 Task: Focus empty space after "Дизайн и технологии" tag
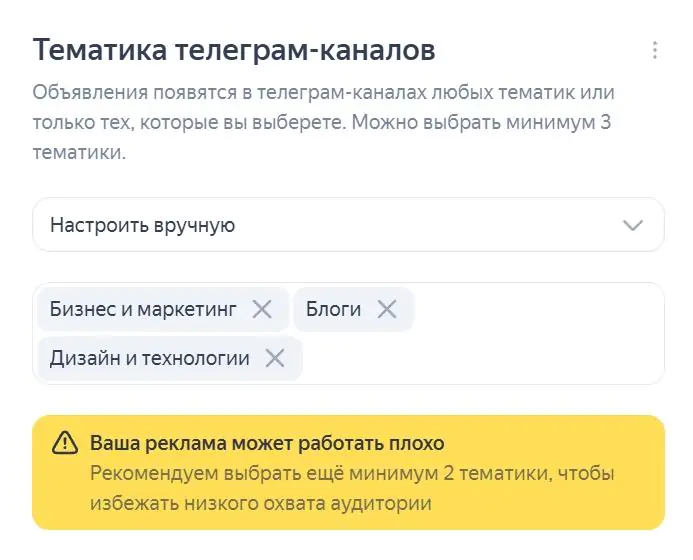pyautogui.click(x=482, y=358)
